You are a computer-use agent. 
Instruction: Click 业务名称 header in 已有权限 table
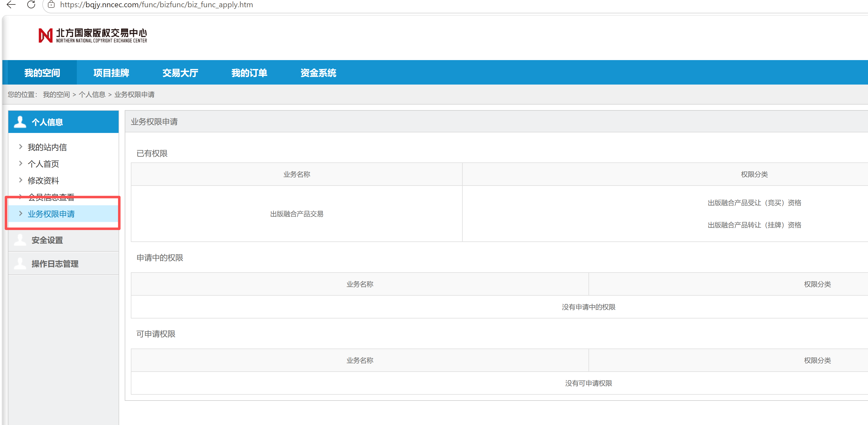pos(297,174)
